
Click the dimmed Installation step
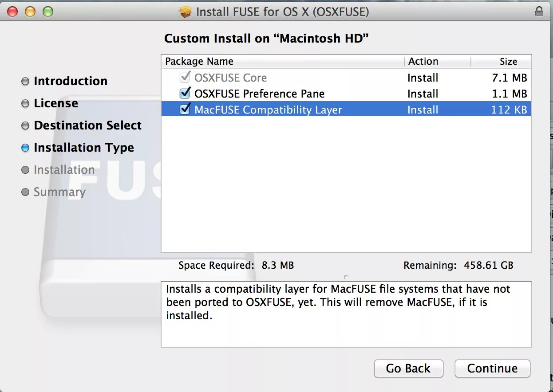click(x=64, y=170)
